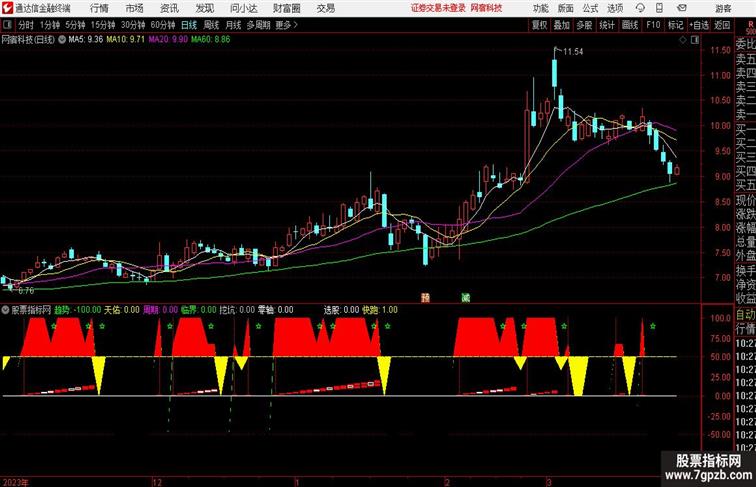This screenshot has height=487, width=756.
Task: Click the 快跑: 1.00 indicator value
Action: 380,310
